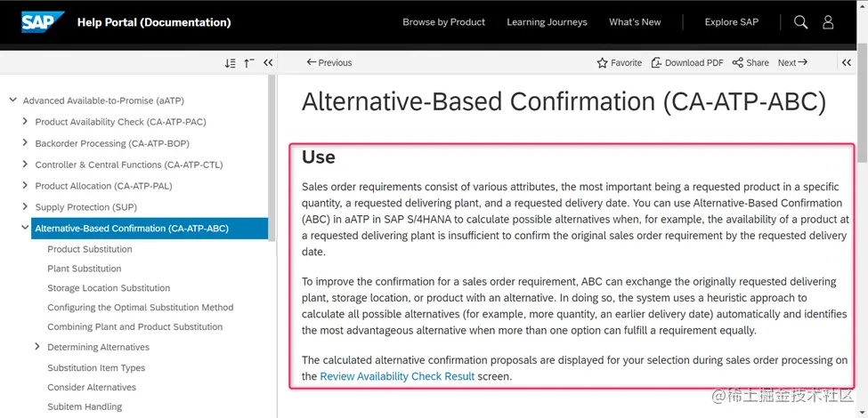Viewport: 868px width, 418px height.
Task: Click the collapse all tree icon
Action: [249, 63]
